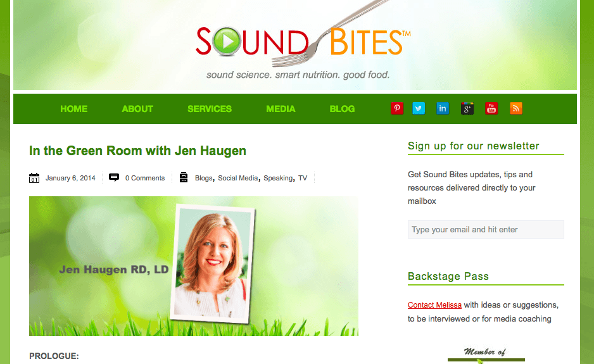Open the YouTube social icon
The width and height of the screenshot is (594, 364).
tap(491, 109)
